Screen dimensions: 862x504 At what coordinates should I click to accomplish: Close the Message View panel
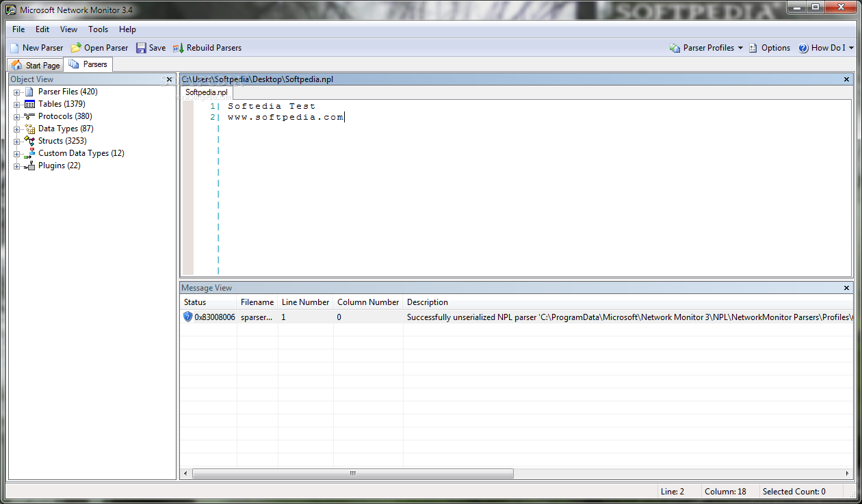pos(846,288)
